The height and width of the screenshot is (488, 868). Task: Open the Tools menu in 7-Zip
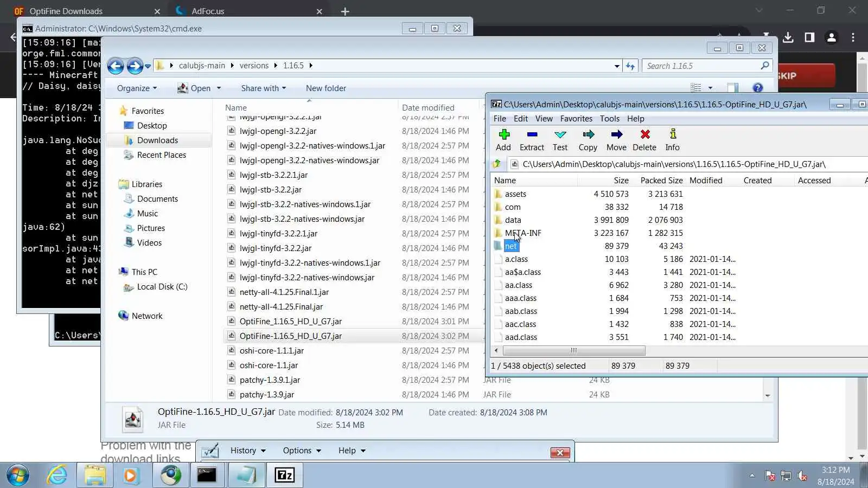(610, 119)
